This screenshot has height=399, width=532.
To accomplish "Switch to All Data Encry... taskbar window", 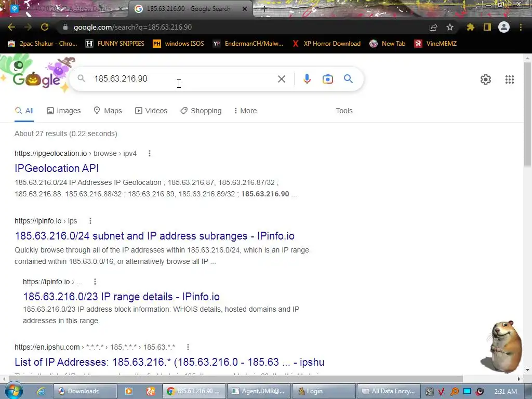I will click(389, 391).
